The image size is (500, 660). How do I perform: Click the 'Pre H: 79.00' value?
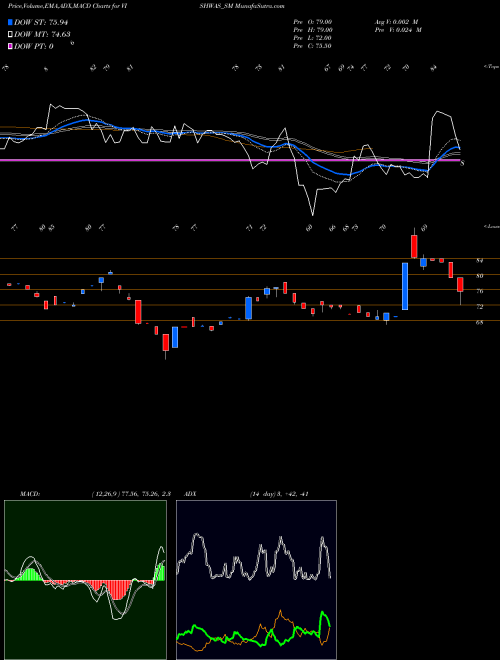tap(313, 30)
